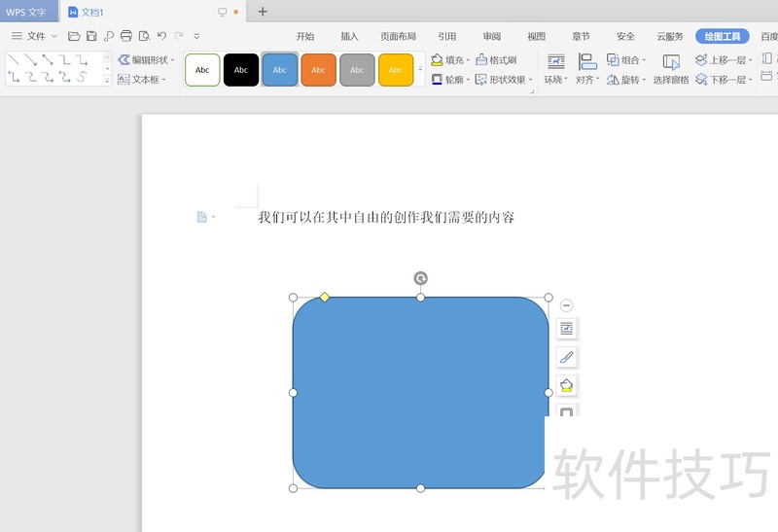The height and width of the screenshot is (532, 778).
Task: Select the arrow line shape
Action: point(31,60)
